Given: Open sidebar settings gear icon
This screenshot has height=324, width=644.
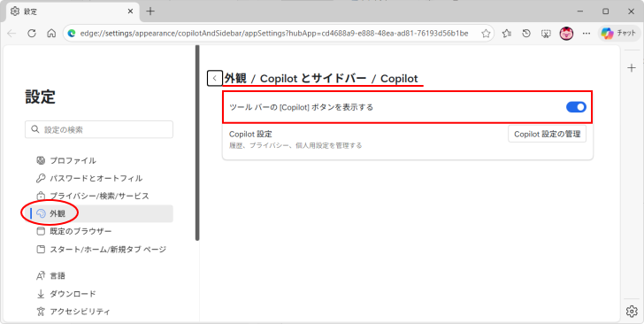Looking at the screenshot, I should click(x=632, y=312).
